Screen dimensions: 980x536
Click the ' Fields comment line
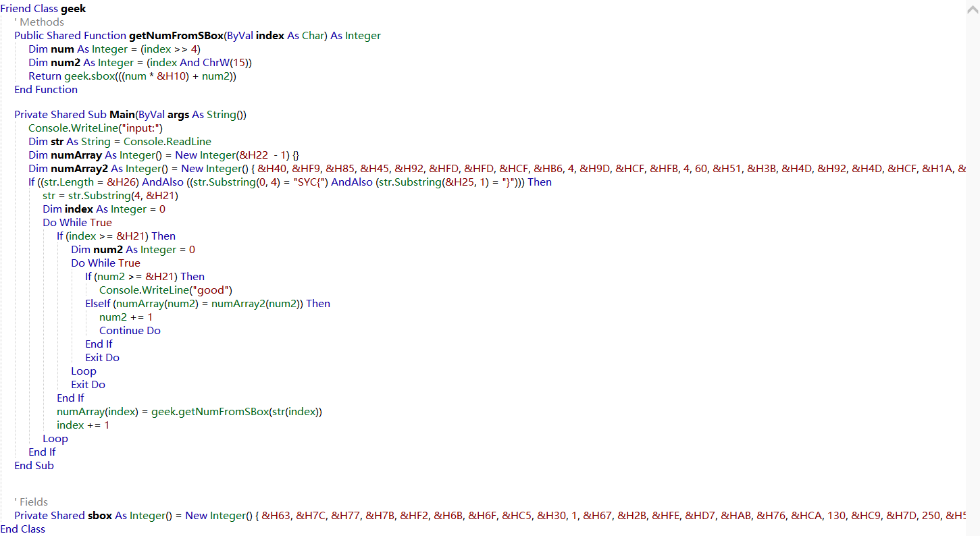pyautogui.click(x=32, y=502)
